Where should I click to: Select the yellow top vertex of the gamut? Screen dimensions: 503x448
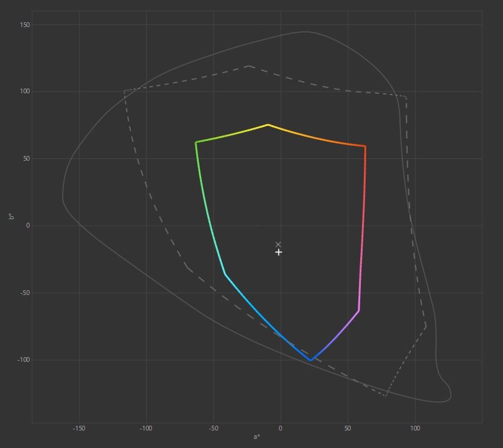click(x=268, y=125)
